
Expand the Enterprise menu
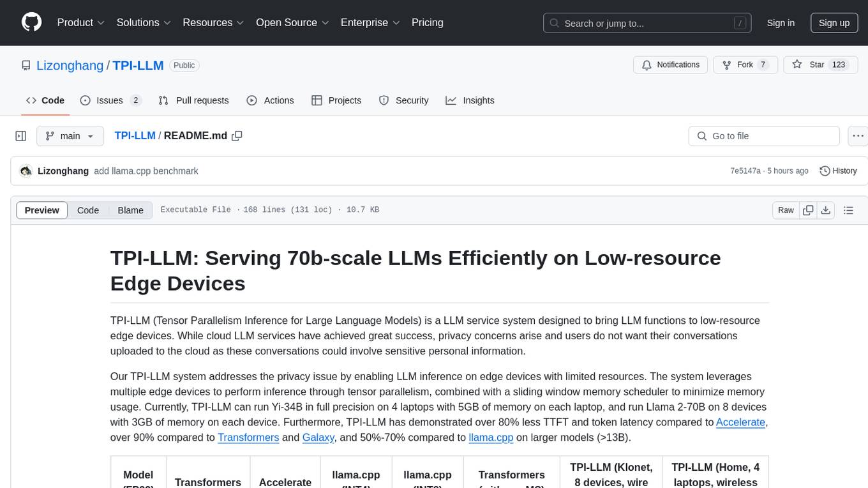[370, 22]
